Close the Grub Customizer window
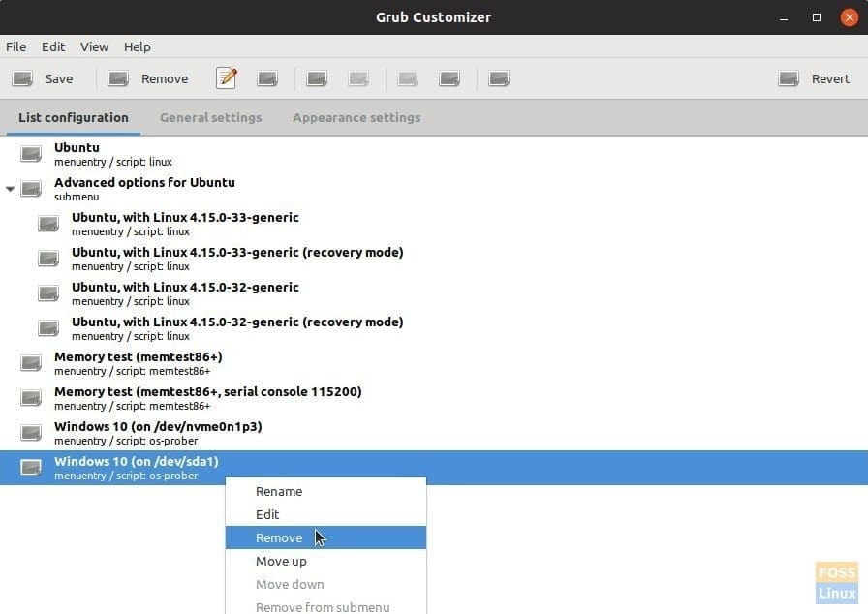 850,17
